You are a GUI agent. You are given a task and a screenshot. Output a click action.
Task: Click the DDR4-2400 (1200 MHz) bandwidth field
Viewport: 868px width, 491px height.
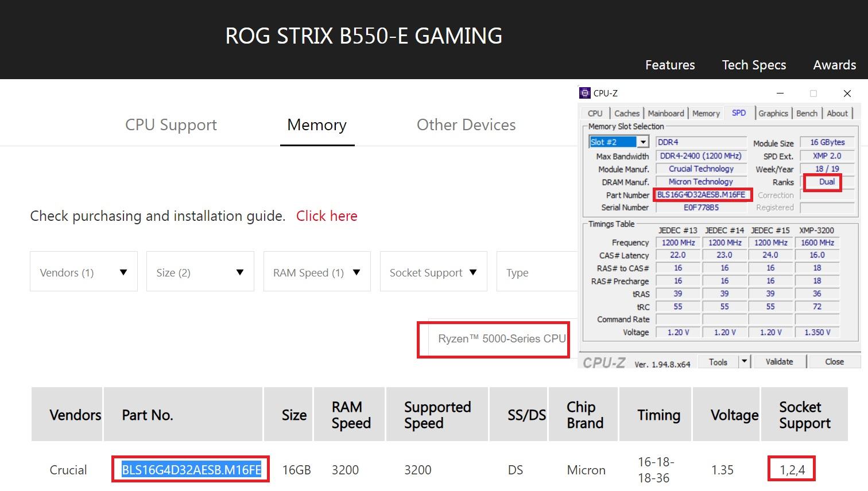[701, 155]
